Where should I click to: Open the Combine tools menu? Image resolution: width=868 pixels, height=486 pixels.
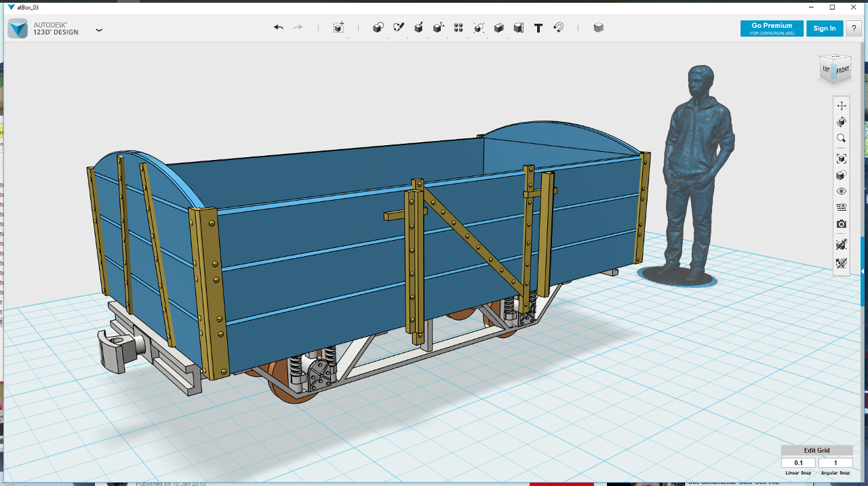498,28
